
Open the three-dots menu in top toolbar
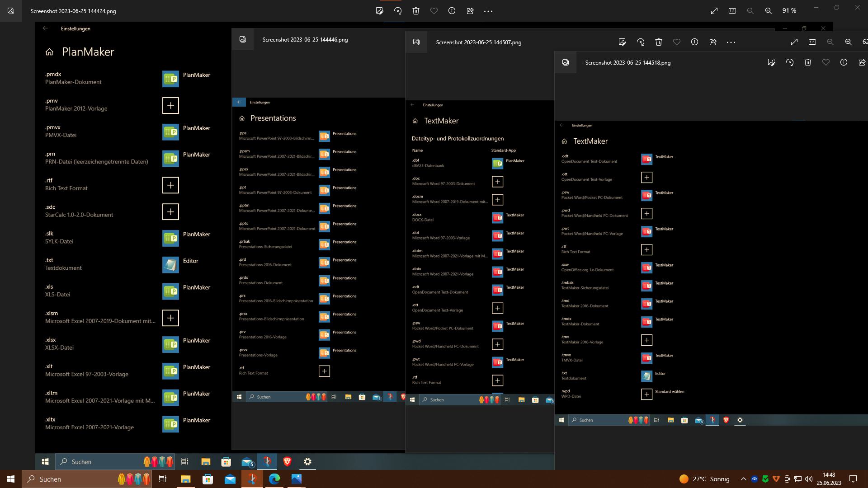(x=488, y=11)
